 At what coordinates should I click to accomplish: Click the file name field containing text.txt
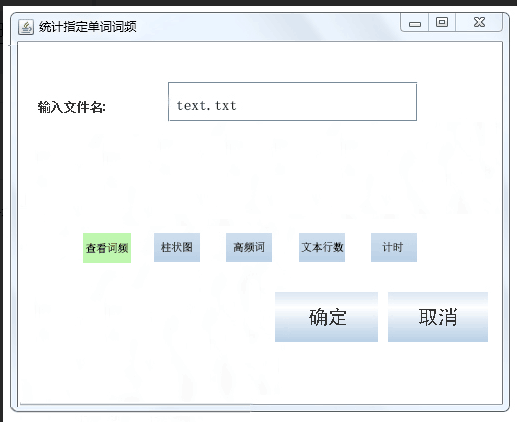pyautogui.click(x=292, y=101)
